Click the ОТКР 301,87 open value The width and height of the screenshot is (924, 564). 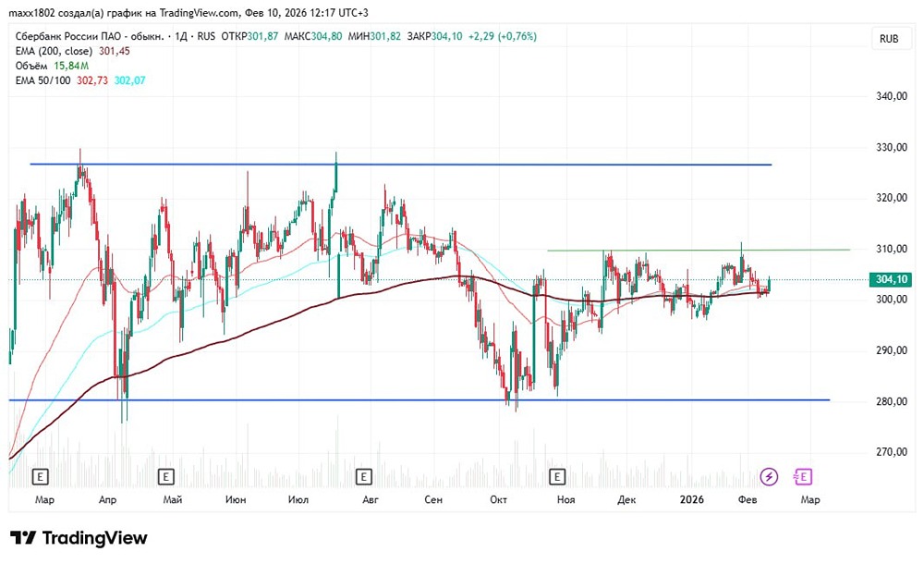(249, 36)
